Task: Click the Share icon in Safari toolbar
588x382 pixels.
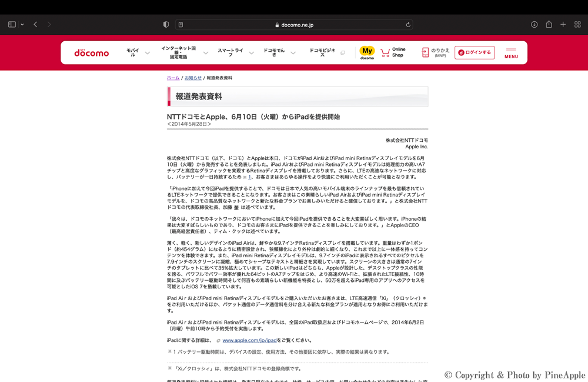Action: coord(549,25)
